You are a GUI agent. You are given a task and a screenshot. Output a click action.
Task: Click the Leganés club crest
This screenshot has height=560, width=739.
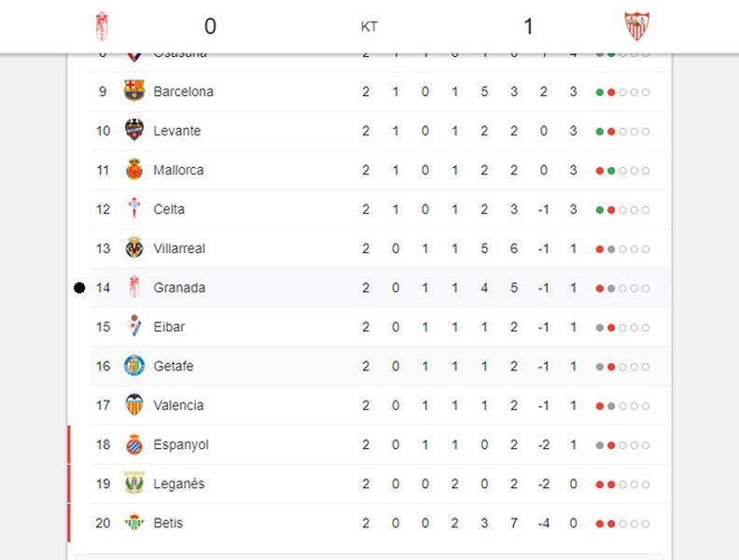(x=133, y=483)
